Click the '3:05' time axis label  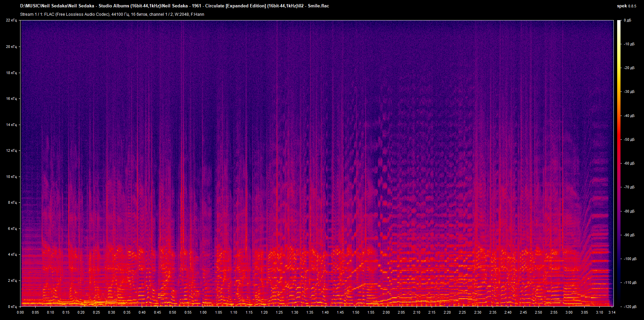point(584,312)
